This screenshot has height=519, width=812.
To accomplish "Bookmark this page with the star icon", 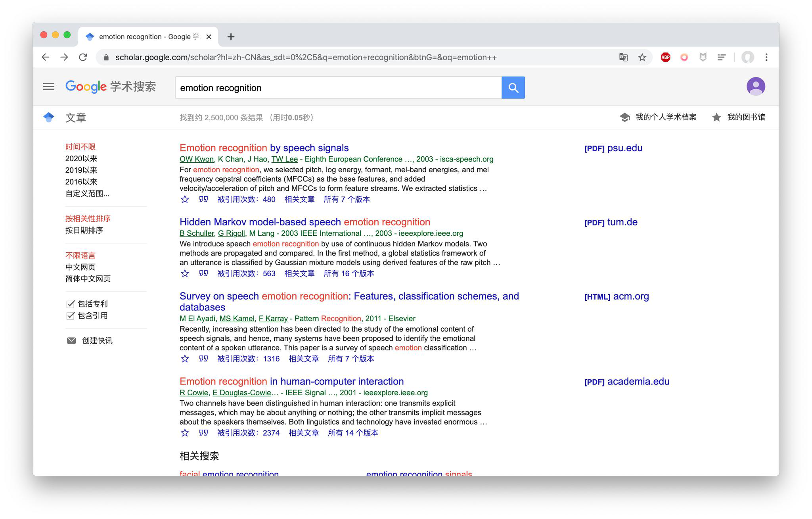I will [x=642, y=57].
